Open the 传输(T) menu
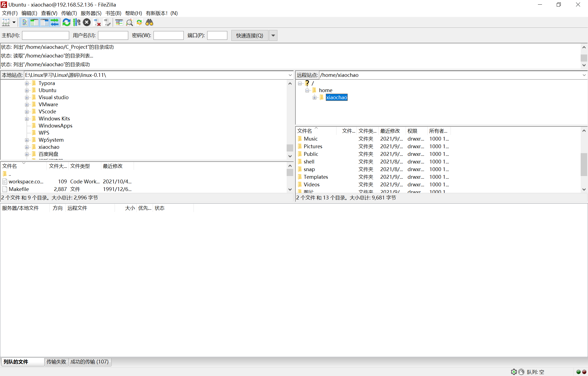This screenshot has height=376, width=588. (x=69, y=13)
